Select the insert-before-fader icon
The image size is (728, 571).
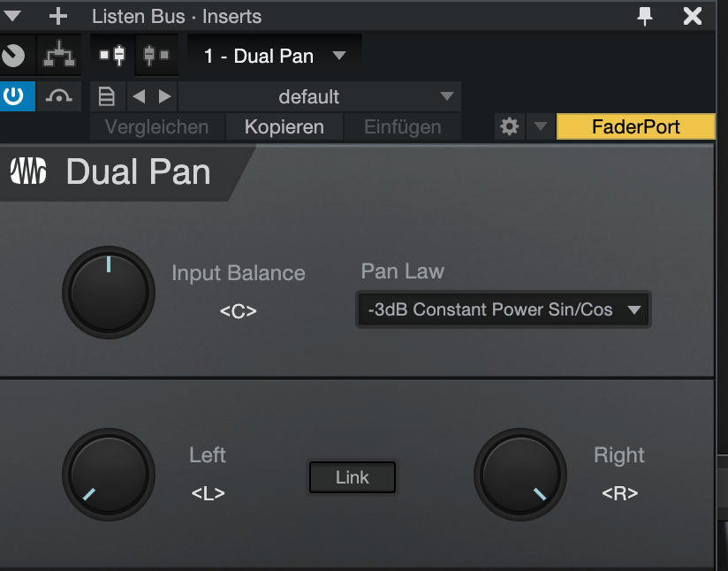[x=112, y=55]
